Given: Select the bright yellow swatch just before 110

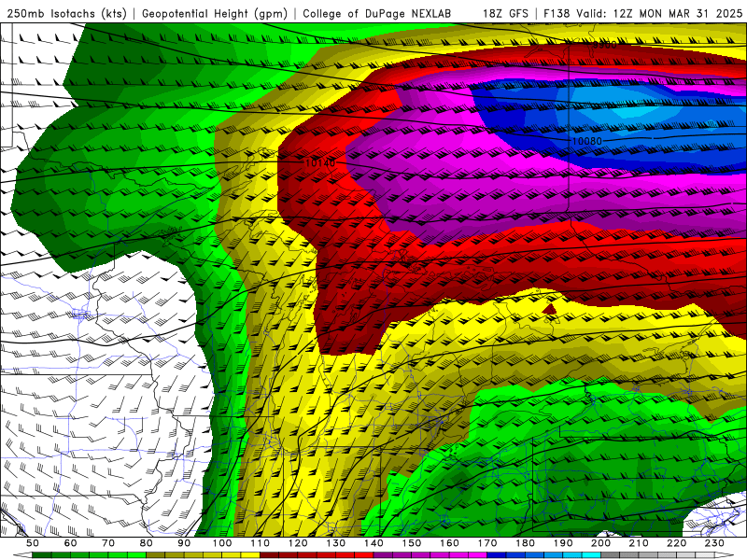Looking at the screenshot, I should [x=250, y=555].
